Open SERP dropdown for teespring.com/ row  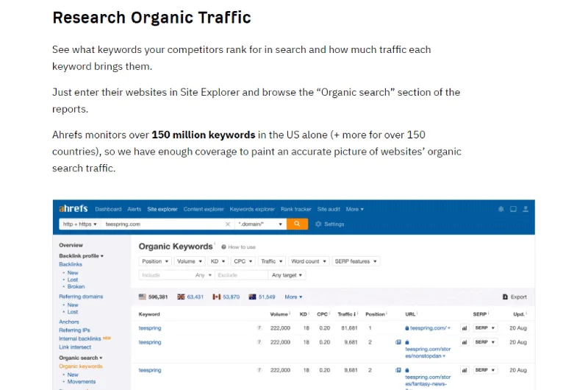coord(485,328)
